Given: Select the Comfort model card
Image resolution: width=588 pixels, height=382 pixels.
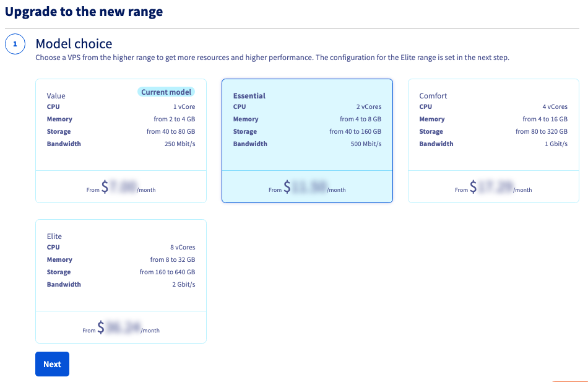Looking at the screenshot, I should (493, 141).
